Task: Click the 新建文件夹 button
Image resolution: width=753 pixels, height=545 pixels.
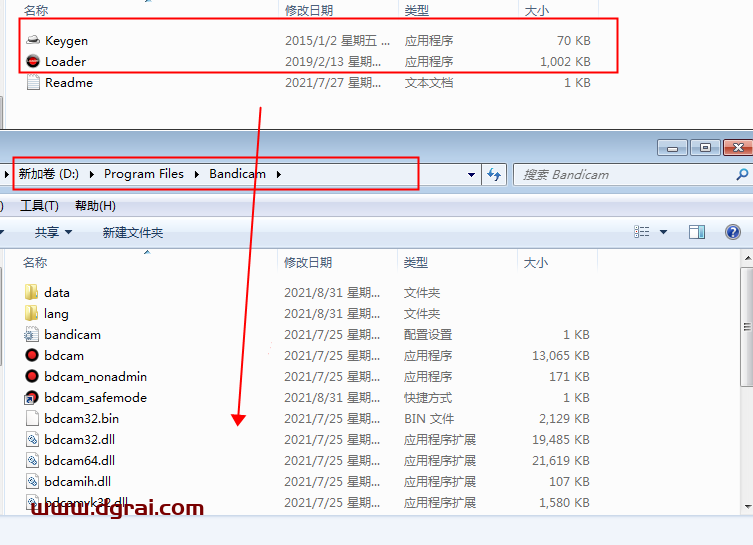Action: 133,233
